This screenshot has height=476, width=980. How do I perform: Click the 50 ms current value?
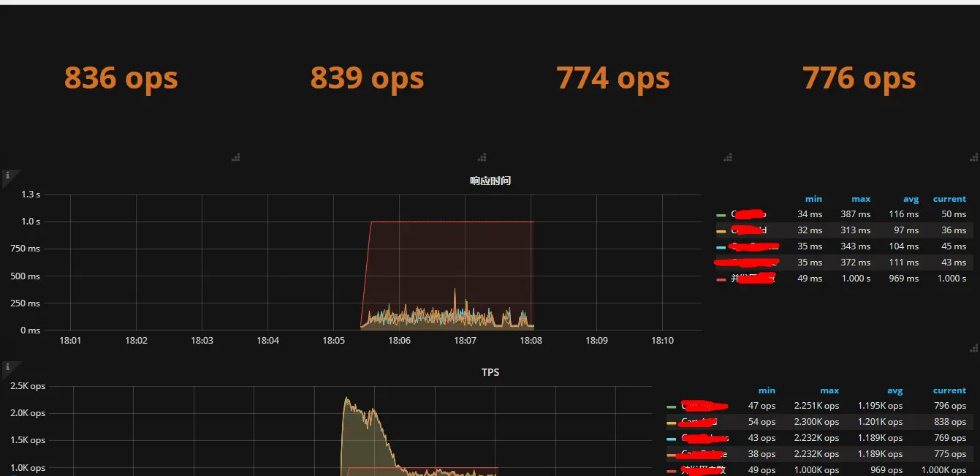954,214
